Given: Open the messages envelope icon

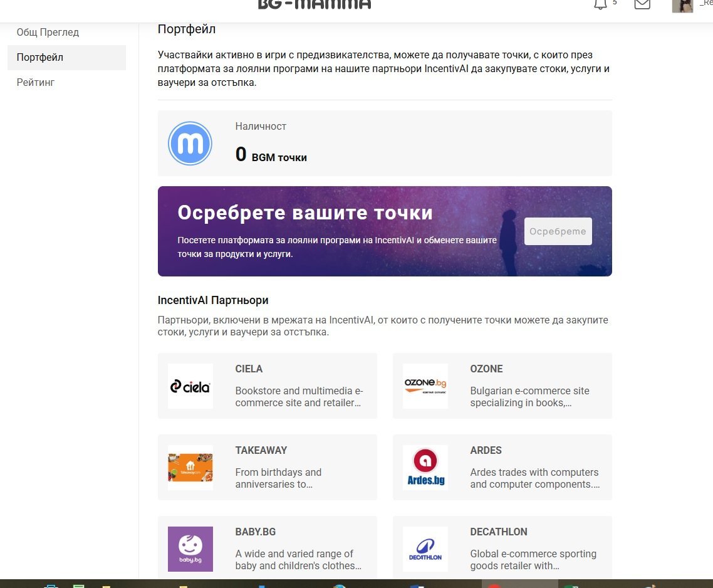Looking at the screenshot, I should [x=642, y=4].
